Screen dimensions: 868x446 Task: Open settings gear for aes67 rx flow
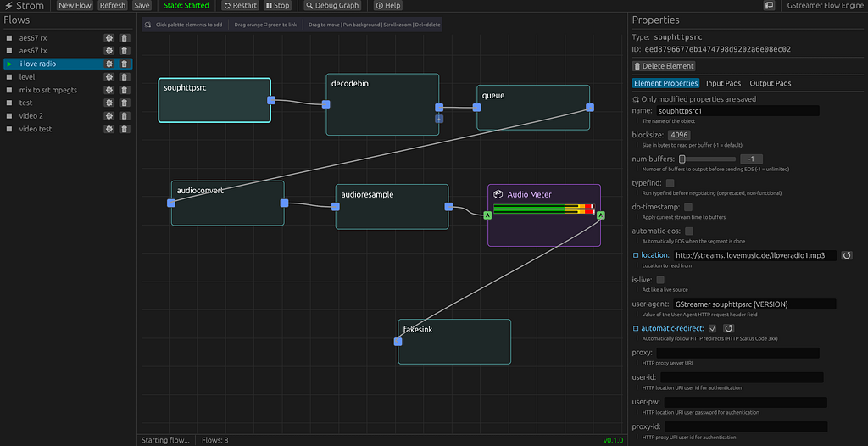pos(109,37)
